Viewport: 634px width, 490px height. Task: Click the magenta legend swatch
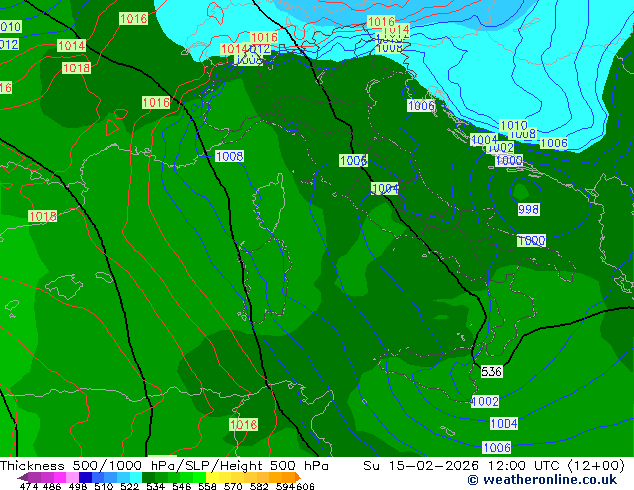[60, 477]
